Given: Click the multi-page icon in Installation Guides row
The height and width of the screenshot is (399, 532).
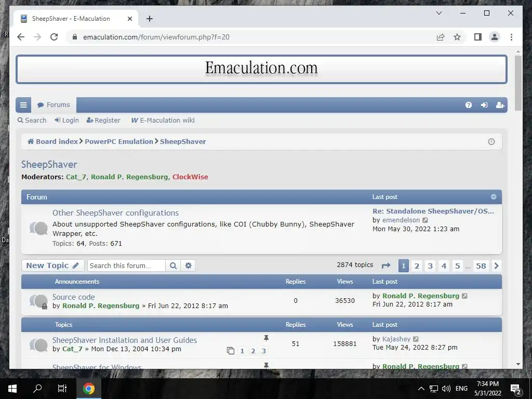Looking at the screenshot, I should (230, 351).
